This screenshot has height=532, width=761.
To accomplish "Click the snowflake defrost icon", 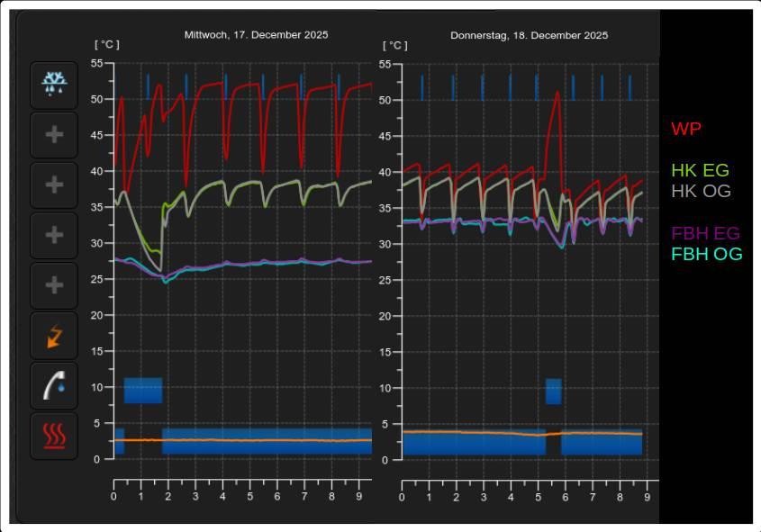I will coord(54,85).
